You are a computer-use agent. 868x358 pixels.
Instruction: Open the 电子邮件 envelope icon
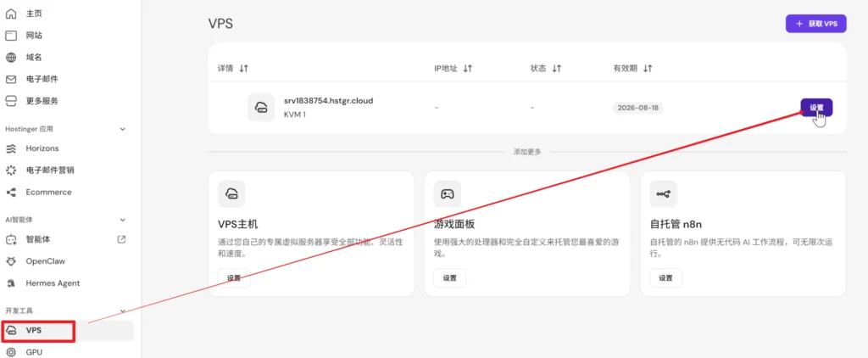click(11, 79)
